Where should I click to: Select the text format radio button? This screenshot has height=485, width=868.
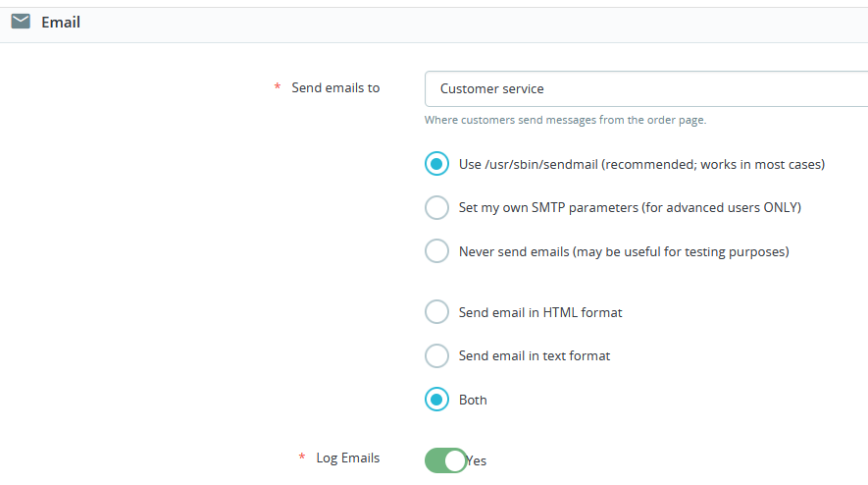coord(436,355)
